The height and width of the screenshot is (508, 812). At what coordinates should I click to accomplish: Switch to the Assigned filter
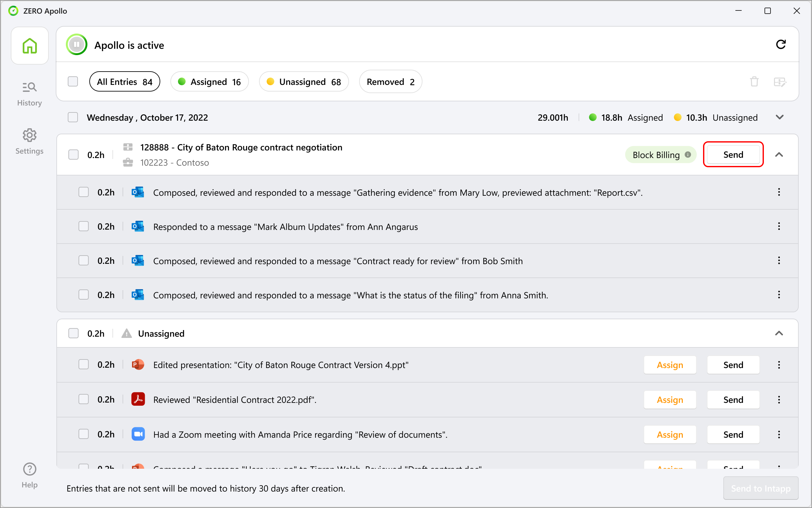coord(209,81)
